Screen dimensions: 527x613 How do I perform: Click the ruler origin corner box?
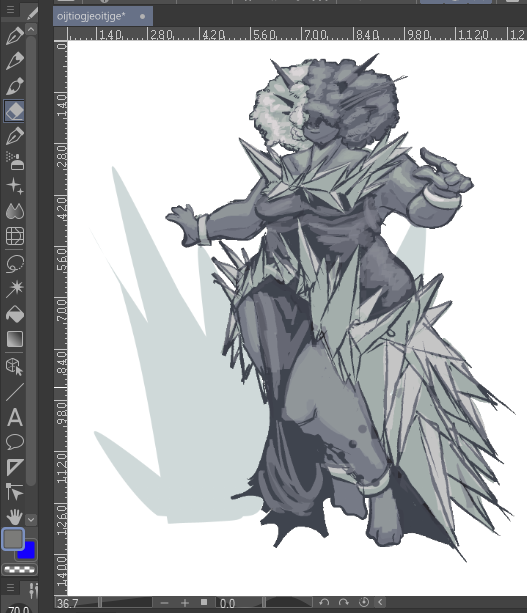point(60,34)
